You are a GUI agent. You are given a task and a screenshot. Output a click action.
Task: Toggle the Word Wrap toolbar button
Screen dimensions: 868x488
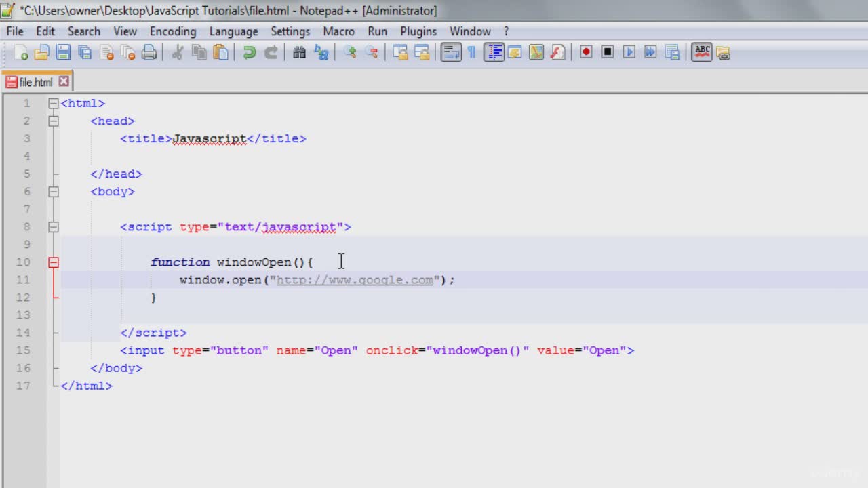pyautogui.click(x=451, y=52)
